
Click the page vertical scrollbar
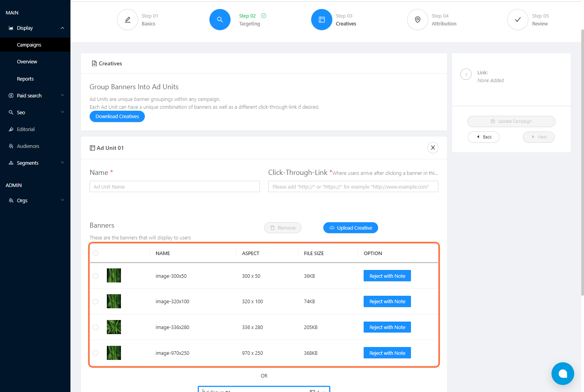pyautogui.click(x=582, y=162)
